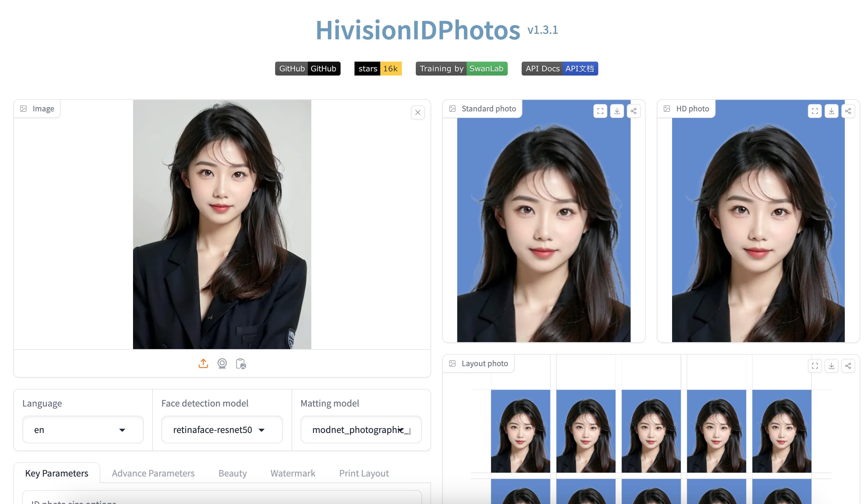Click the first Layout photo thumbnail
Image resolution: width=865 pixels, height=504 pixels.
[521, 431]
